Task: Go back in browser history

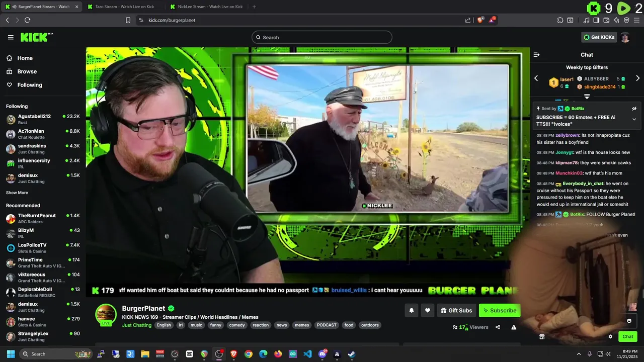Action: click(x=7, y=20)
